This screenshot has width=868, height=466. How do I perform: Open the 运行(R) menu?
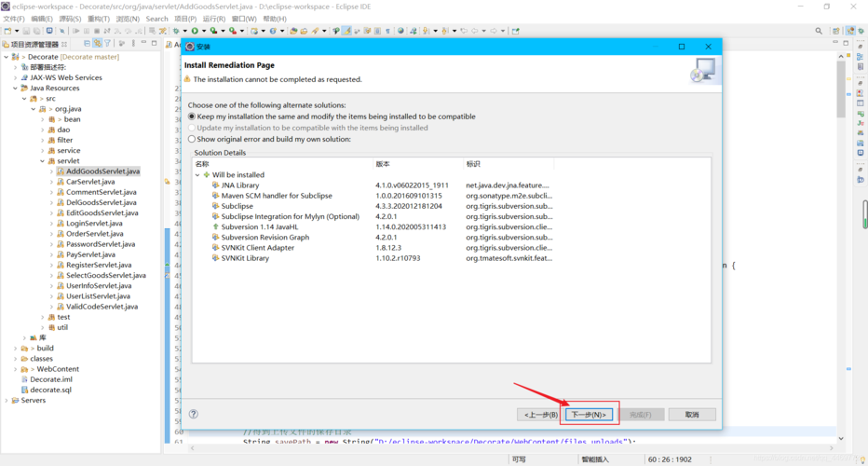[213, 19]
